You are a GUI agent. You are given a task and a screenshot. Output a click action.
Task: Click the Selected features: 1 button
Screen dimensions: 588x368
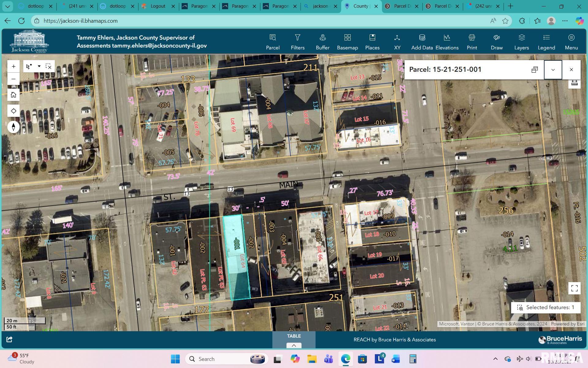(545, 307)
